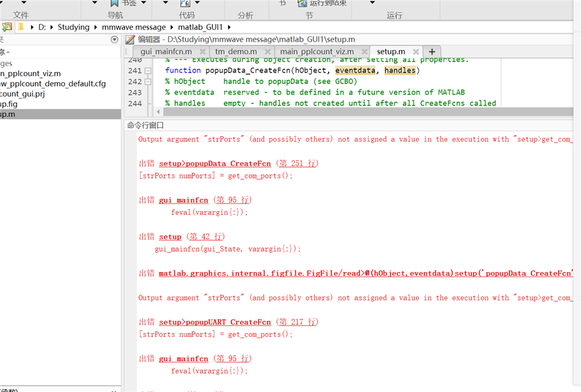This screenshot has width=581, height=392.
Task: Click the eventdata argument on line 241
Action: [355, 70]
